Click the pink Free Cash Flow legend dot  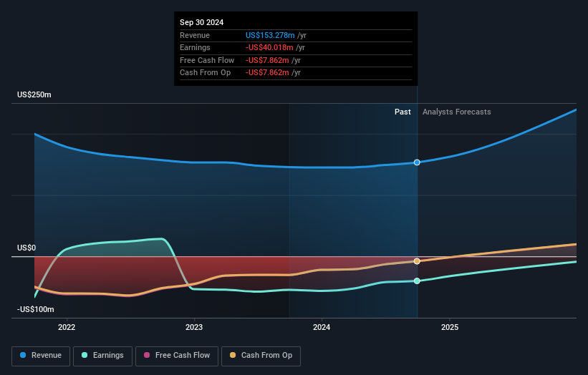pos(147,355)
